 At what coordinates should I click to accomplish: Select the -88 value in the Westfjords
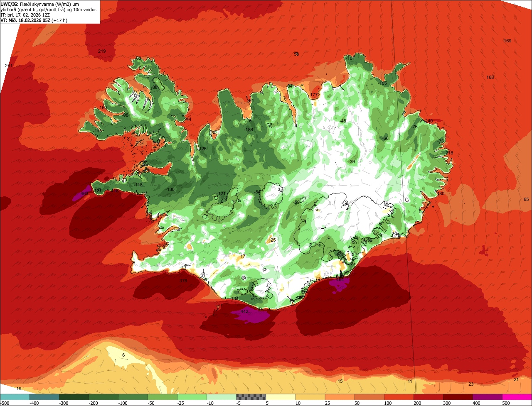pyautogui.click(x=154, y=87)
